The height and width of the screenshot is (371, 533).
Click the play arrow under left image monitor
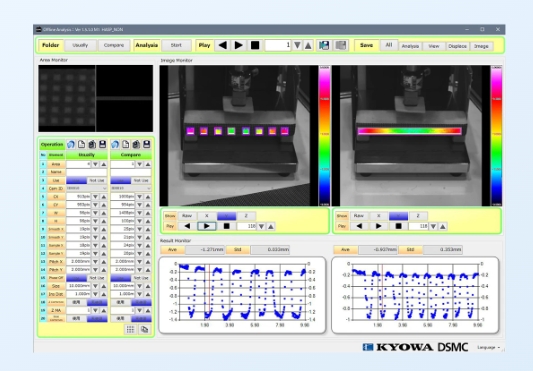click(206, 226)
